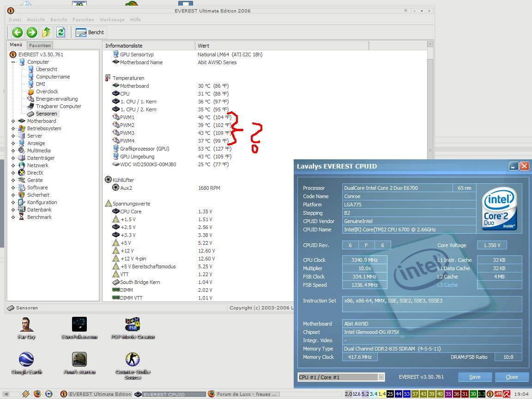The height and width of the screenshot is (399, 532).
Task: Select EVEREST v3.50.761 root node
Action: (41, 54)
